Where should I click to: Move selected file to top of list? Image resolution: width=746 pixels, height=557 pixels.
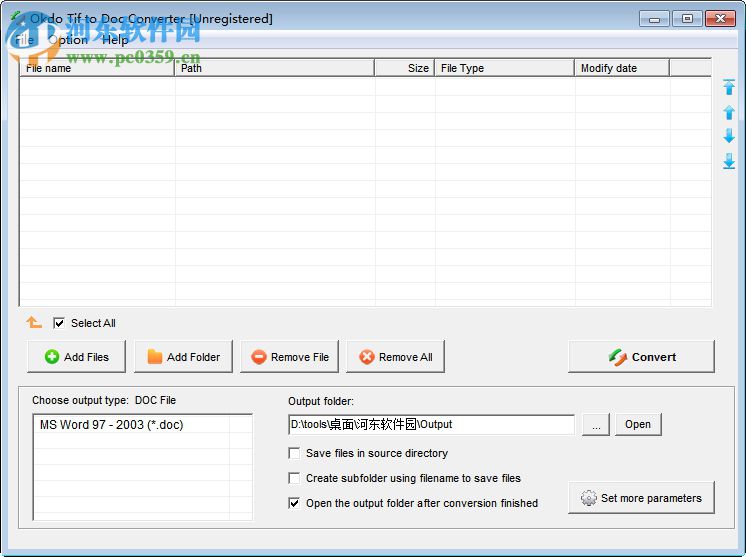click(728, 87)
